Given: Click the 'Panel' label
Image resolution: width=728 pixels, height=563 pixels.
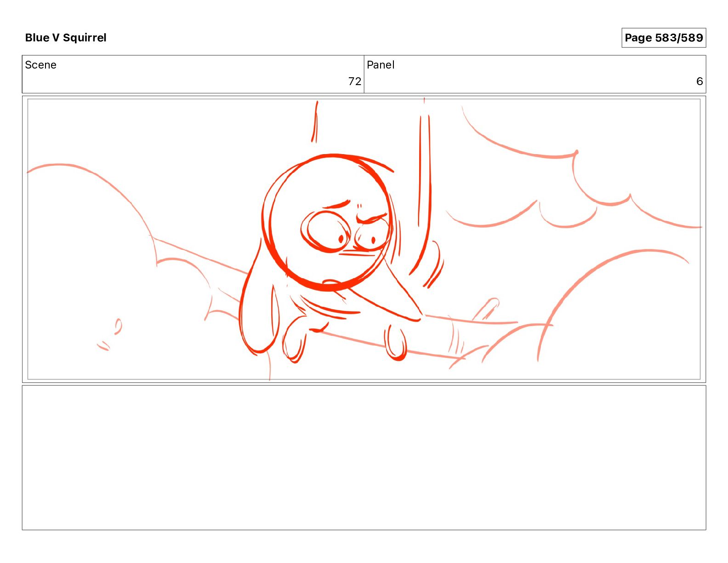Looking at the screenshot, I should click(381, 65).
